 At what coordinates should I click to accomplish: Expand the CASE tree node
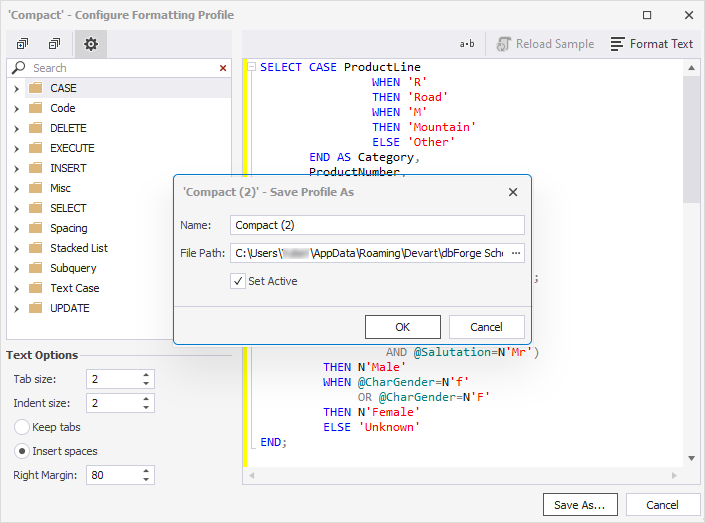click(17, 89)
